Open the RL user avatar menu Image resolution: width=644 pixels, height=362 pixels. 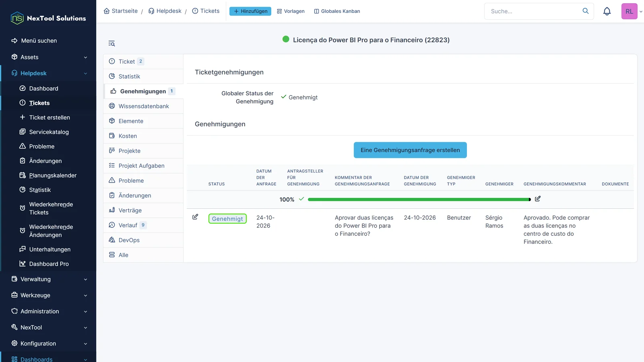tap(630, 11)
